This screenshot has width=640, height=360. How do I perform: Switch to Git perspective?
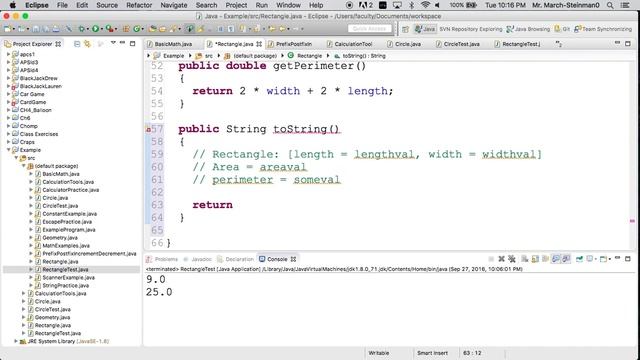[x=562, y=29]
